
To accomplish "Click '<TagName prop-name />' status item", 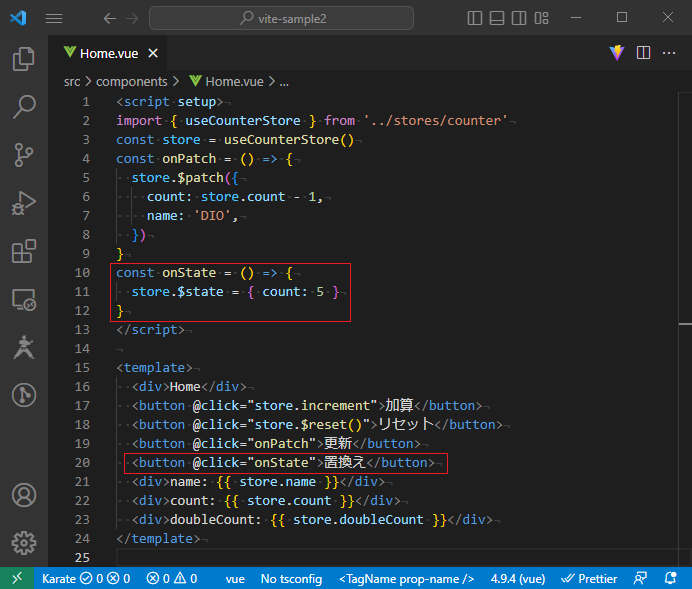I will point(406,578).
